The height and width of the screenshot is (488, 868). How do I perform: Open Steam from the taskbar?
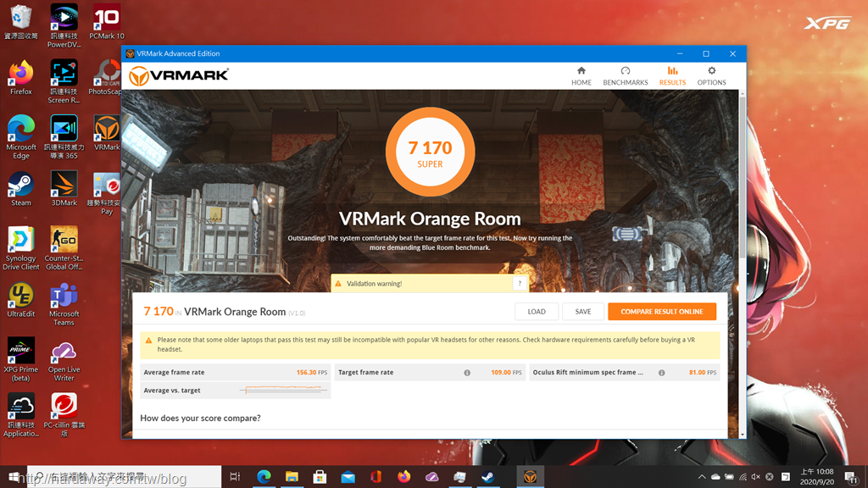487,476
